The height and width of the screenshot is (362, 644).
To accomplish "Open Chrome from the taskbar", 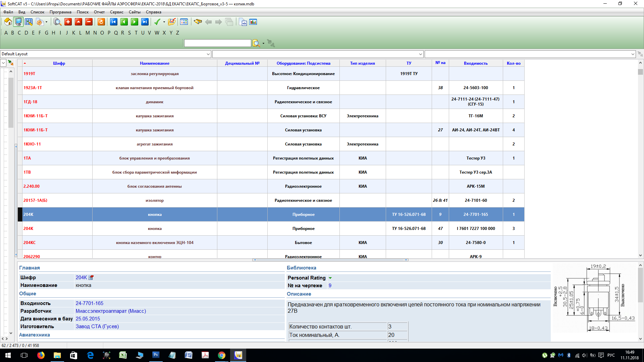I will 222,355.
